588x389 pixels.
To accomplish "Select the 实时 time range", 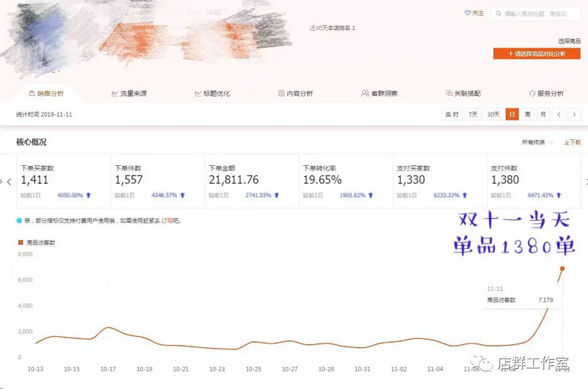I will click(452, 114).
